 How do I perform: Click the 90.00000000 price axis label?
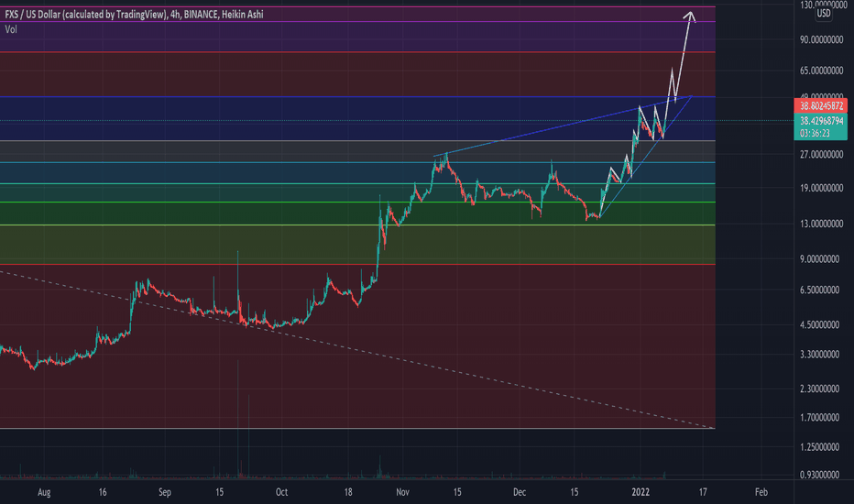(821, 39)
